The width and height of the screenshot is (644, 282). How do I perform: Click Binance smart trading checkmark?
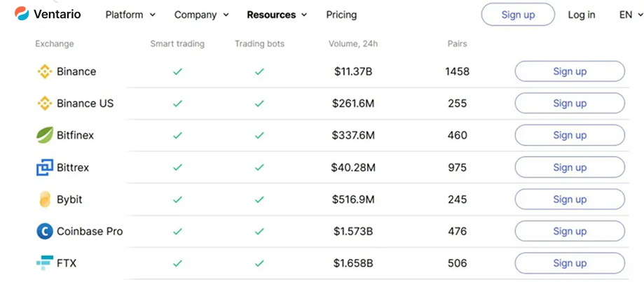coord(177,72)
